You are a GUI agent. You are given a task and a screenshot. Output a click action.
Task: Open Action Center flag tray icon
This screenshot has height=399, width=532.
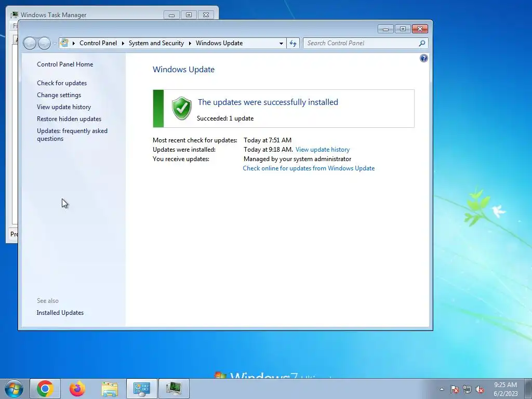[x=455, y=389]
